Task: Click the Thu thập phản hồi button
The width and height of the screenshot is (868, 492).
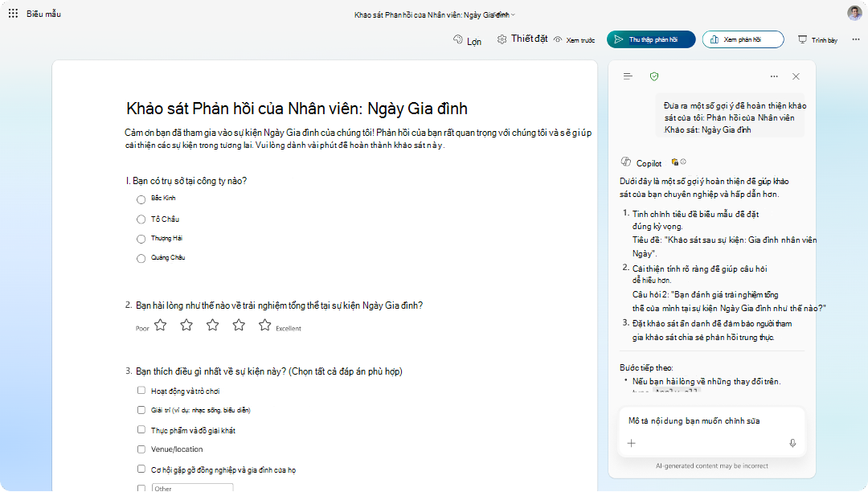Action: pyautogui.click(x=651, y=39)
